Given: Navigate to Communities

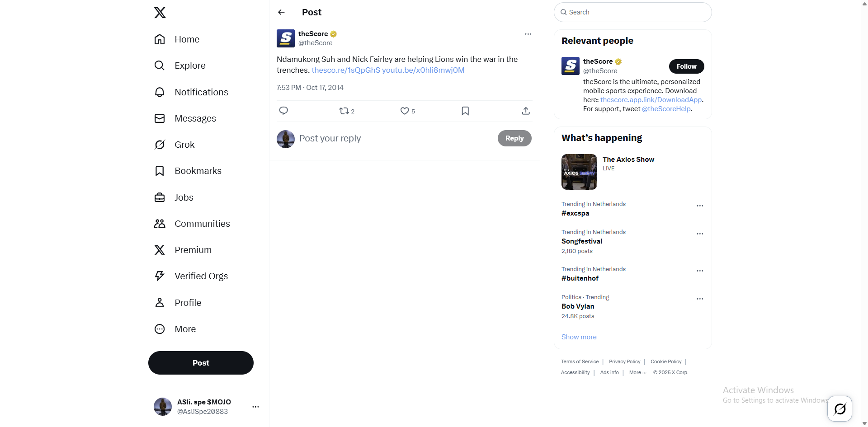Looking at the screenshot, I should tap(202, 224).
